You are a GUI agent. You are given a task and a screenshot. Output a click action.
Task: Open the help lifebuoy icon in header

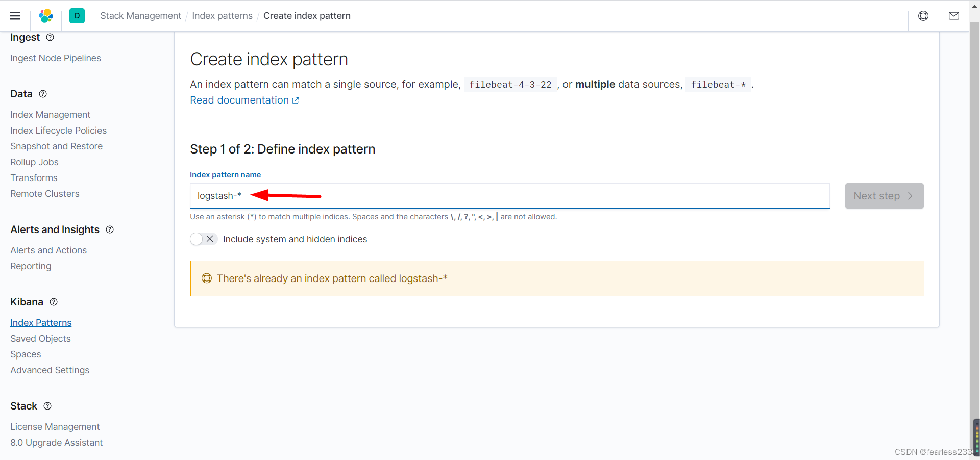pyautogui.click(x=923, y=16)
